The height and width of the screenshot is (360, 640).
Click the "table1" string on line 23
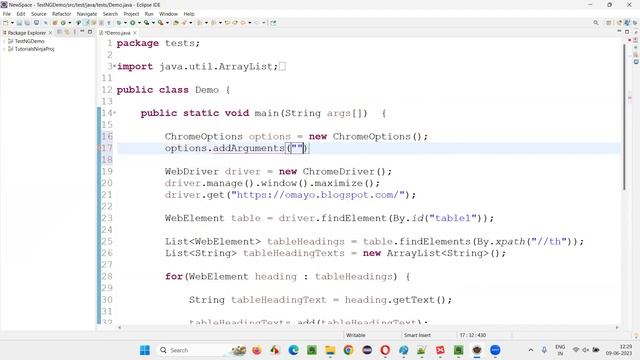pyautogui.click(x=453, y=218)
